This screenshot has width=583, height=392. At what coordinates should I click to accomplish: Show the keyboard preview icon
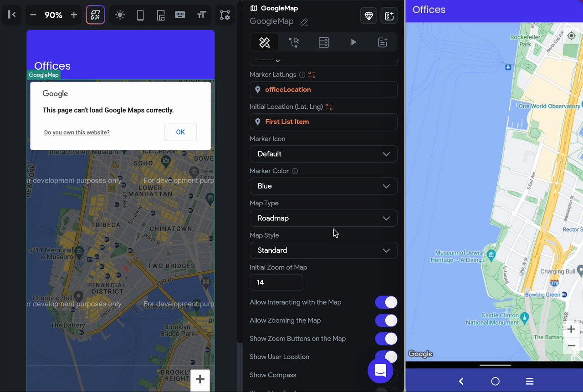pos(180,15)
